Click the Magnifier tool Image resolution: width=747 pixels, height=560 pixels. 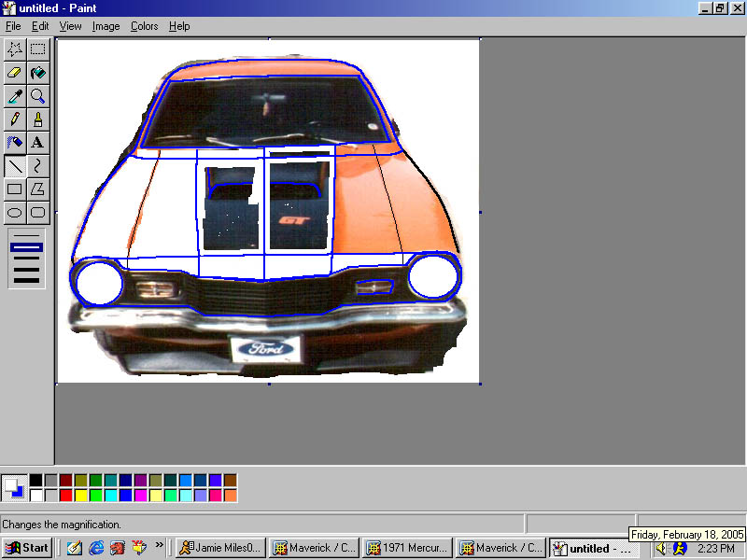[x=37, y=96]
